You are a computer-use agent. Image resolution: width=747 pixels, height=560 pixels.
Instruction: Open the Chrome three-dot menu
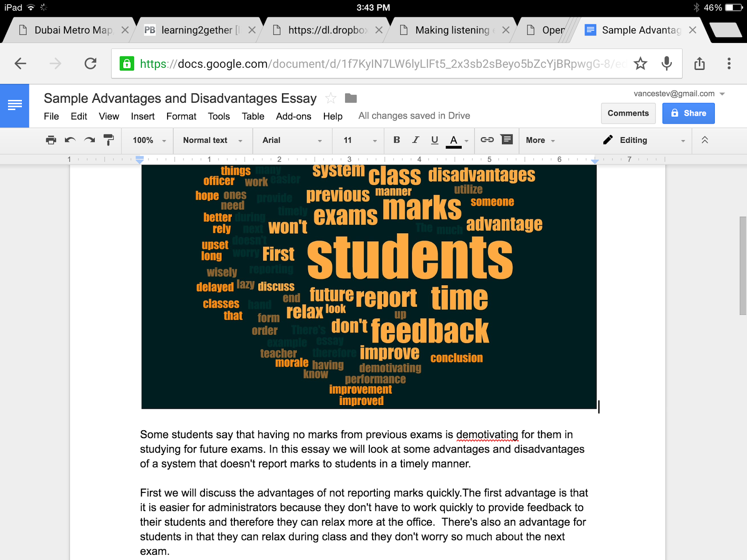coord(729,63)
